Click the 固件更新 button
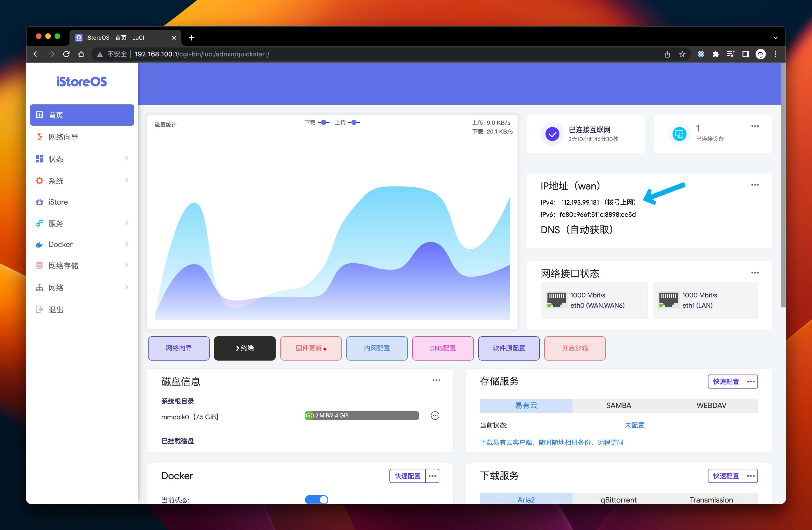 click(x=311, y=348)
